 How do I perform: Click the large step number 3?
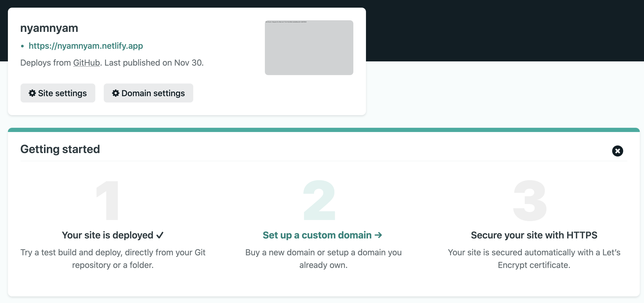[x=530, y=201]
